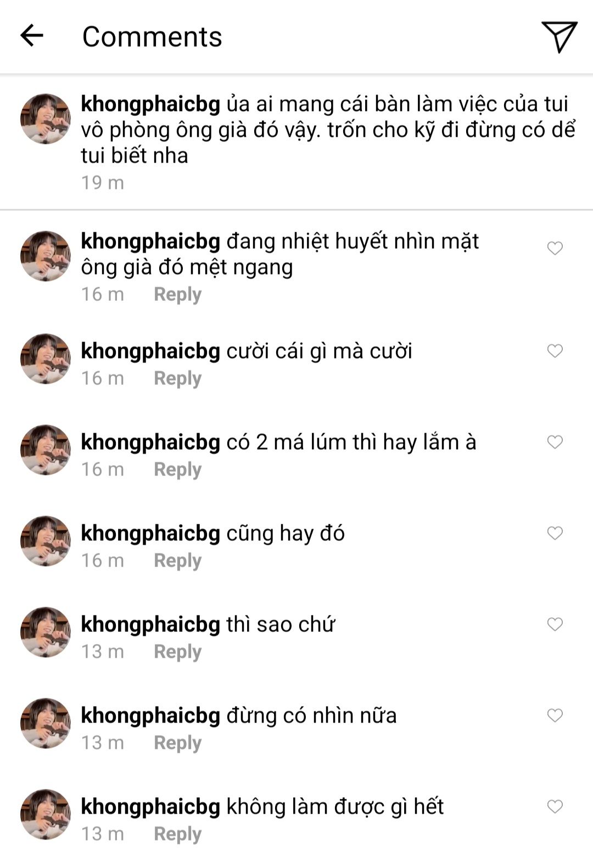The height and width of the screenshot is (868, 593).
Task: Reply to the "đừng có nhìn nữa" comment
Action: (x=177, y=743)
